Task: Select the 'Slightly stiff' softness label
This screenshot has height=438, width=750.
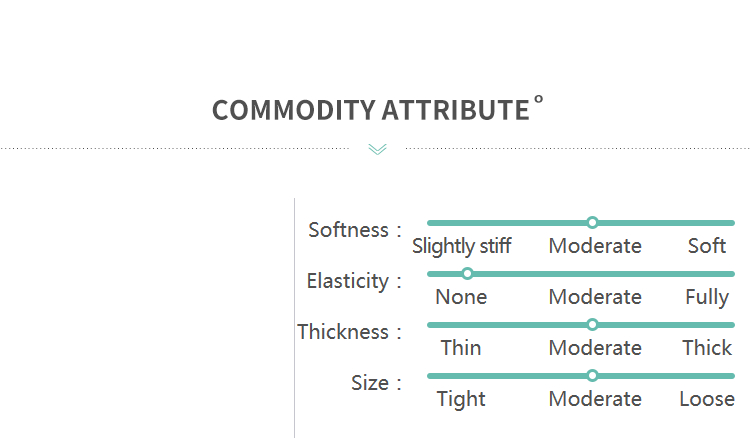Action: click(x=461, y=246)
